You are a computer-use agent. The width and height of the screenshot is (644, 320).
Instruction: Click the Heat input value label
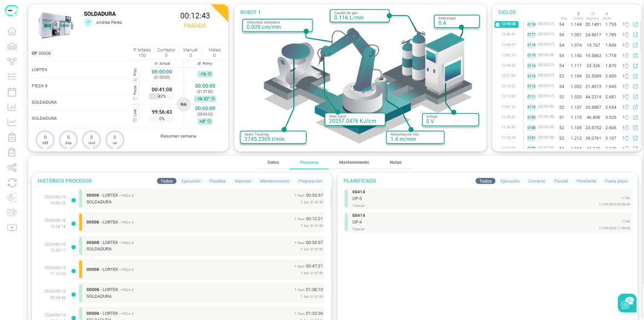(355, 119)
